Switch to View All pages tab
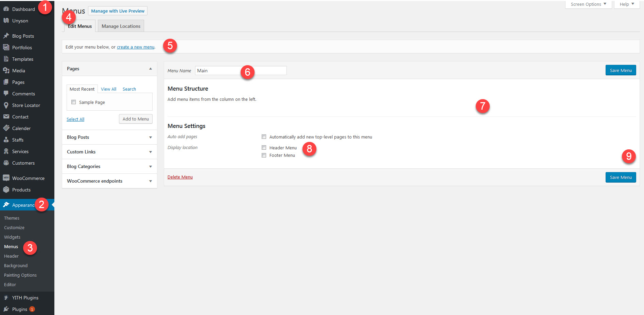The height and width of the screenshot is (315, 644). [x=108, y=89]
